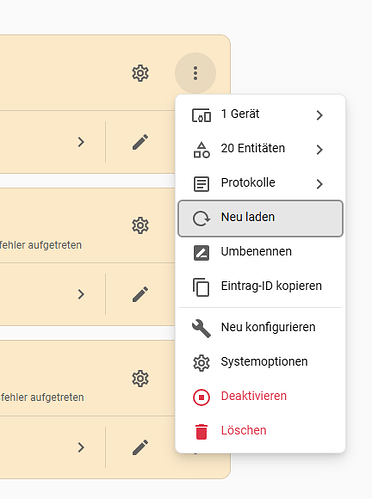Expand the chevron arrow in the top card

81,142
